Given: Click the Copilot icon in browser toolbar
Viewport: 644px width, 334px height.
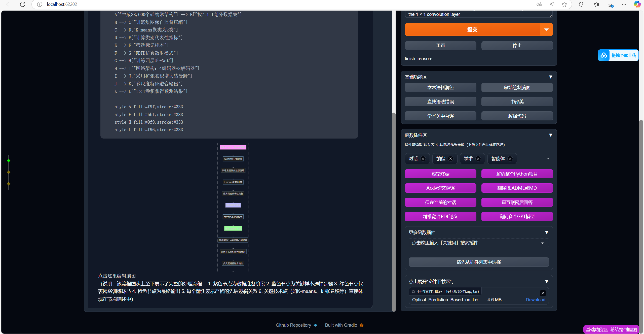Looking at the screenshot, I should pos(637,4).
